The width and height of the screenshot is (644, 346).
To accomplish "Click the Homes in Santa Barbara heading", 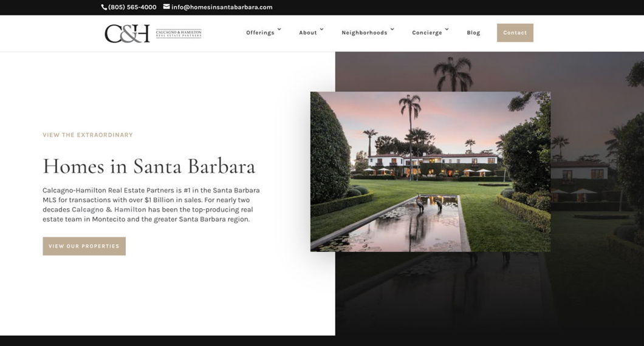I will 149,166.
